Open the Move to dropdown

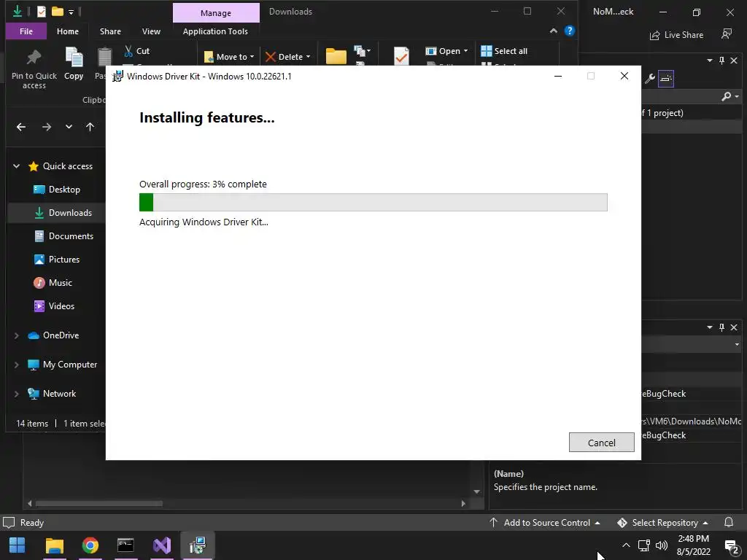pyautogui.click(x=229, y=57)
